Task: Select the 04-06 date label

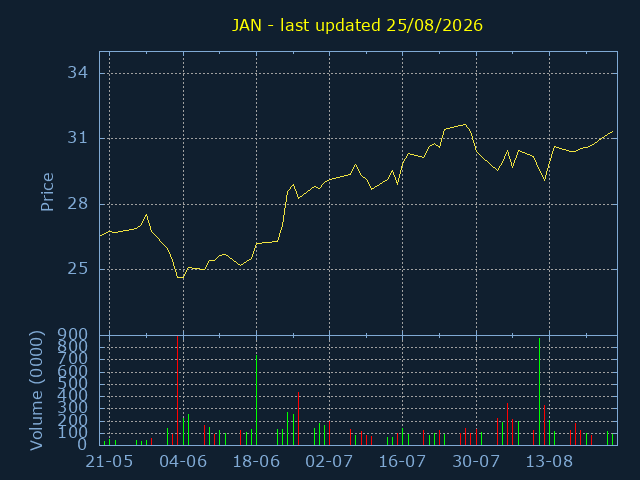Action: (183, 462)
